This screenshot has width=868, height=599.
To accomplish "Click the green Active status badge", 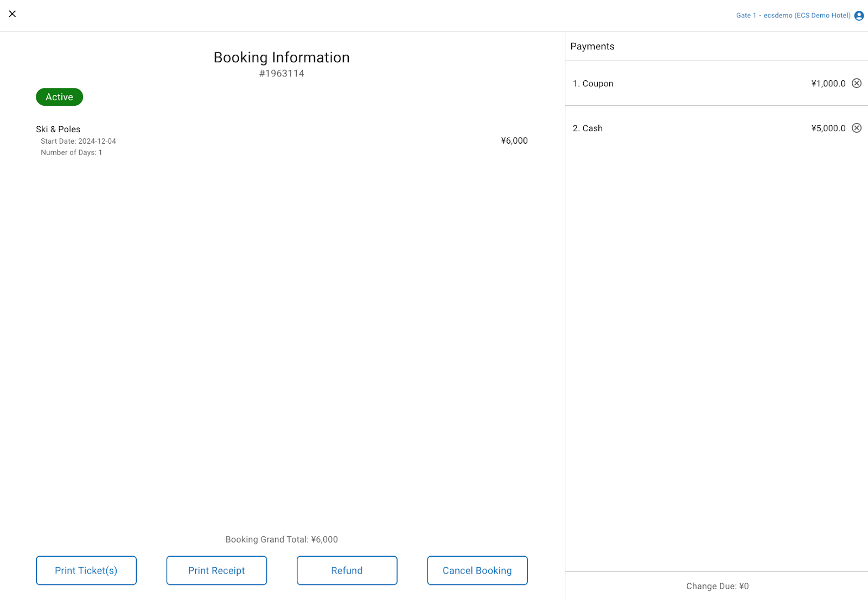I will [59, 97].
